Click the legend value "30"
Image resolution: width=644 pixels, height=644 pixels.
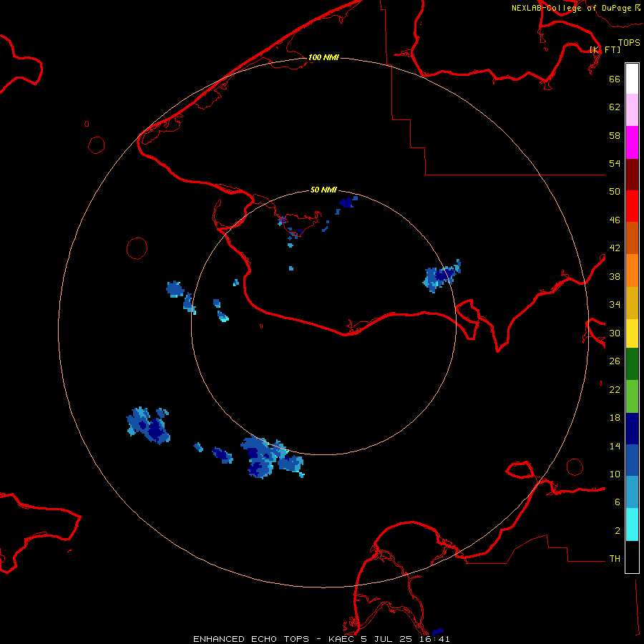coord(615,333)
